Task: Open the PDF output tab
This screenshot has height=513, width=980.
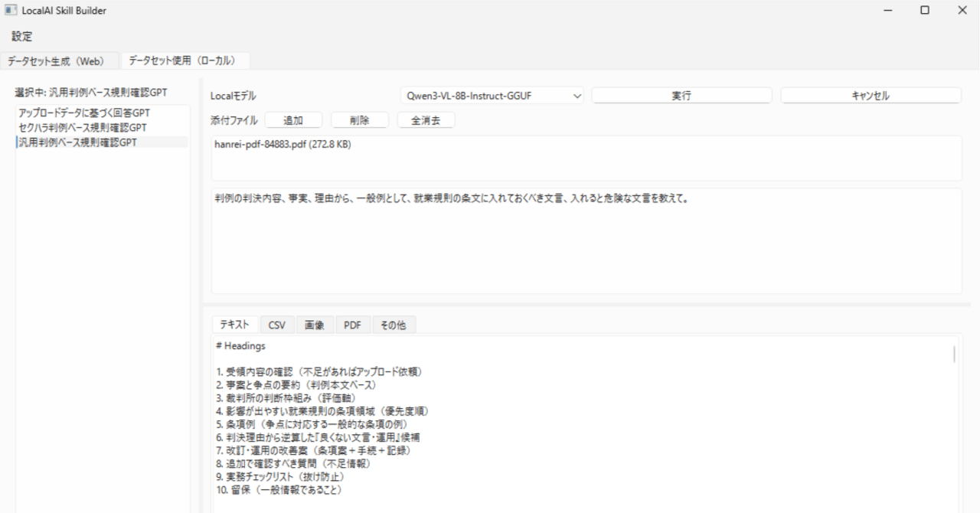Action: (352, 325)
